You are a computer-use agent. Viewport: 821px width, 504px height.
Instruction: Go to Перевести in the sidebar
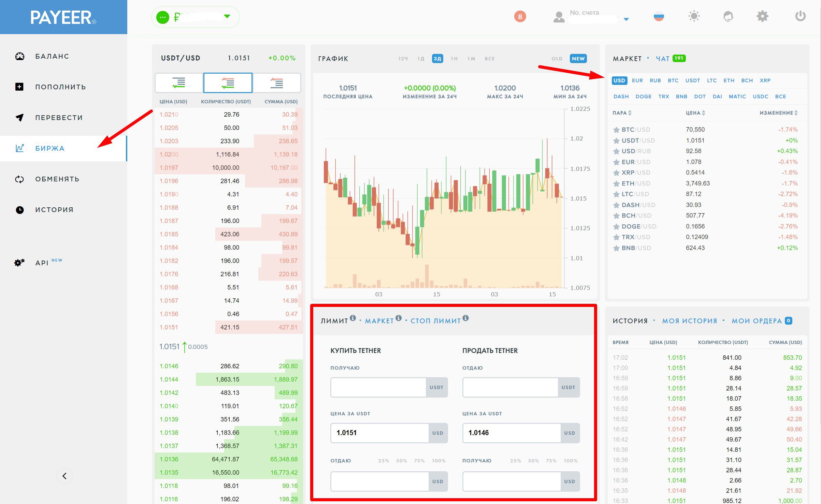tap(63, 118)
